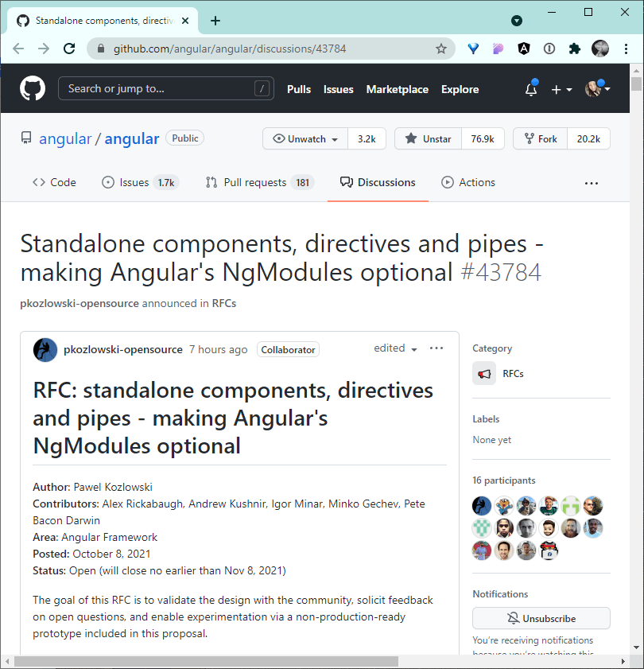Expand the edited history dropdown
The width and height of the screenshot is (644, 669).
coord(395,348)
